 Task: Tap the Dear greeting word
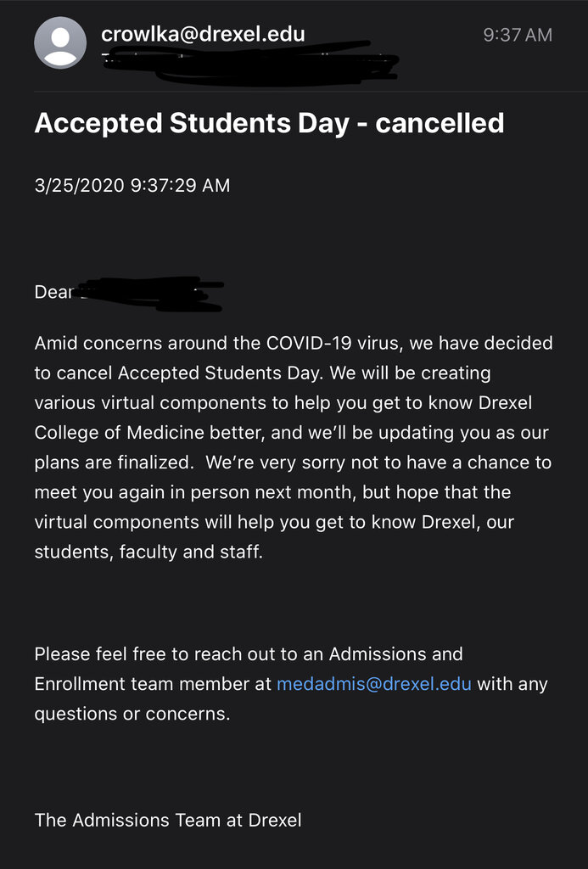click(53, 292)
